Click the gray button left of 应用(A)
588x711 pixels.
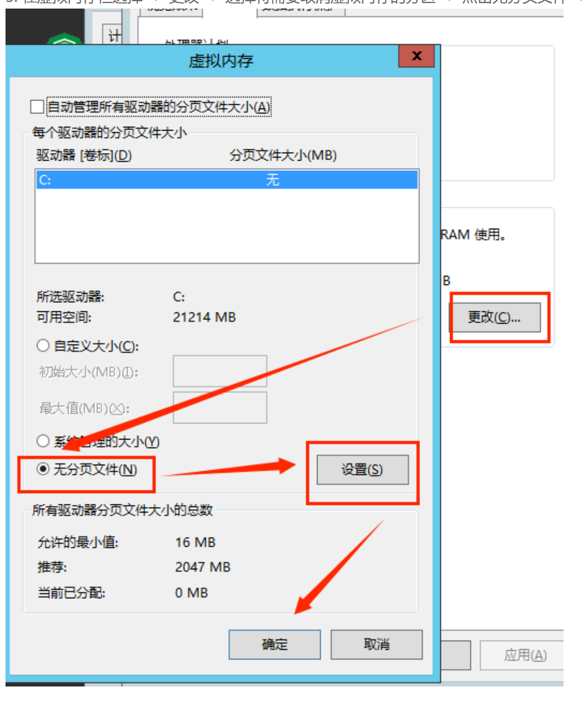[456, 655]
